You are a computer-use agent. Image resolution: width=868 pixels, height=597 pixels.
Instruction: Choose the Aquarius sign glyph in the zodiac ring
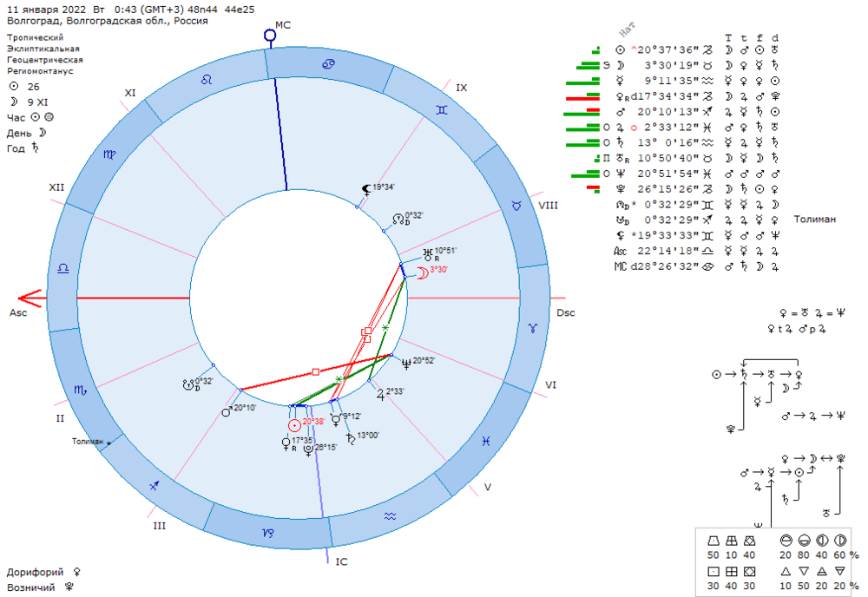pos(391,516)
